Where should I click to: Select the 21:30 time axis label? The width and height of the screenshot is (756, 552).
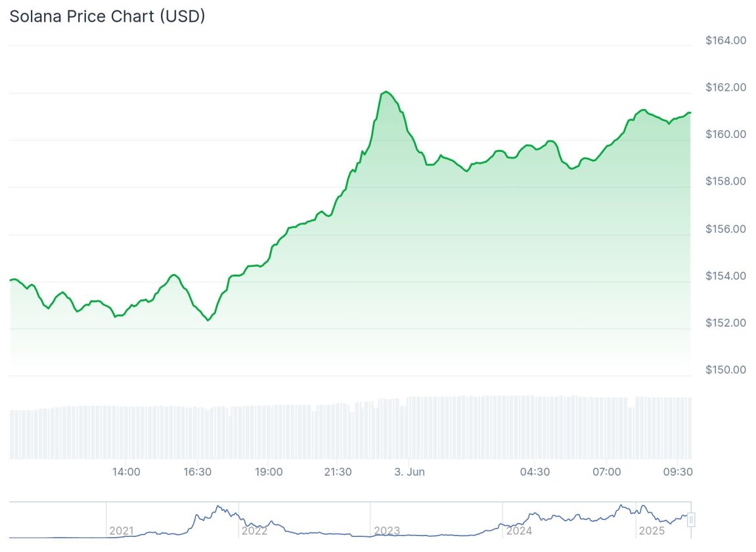click(x=338, y=472)
